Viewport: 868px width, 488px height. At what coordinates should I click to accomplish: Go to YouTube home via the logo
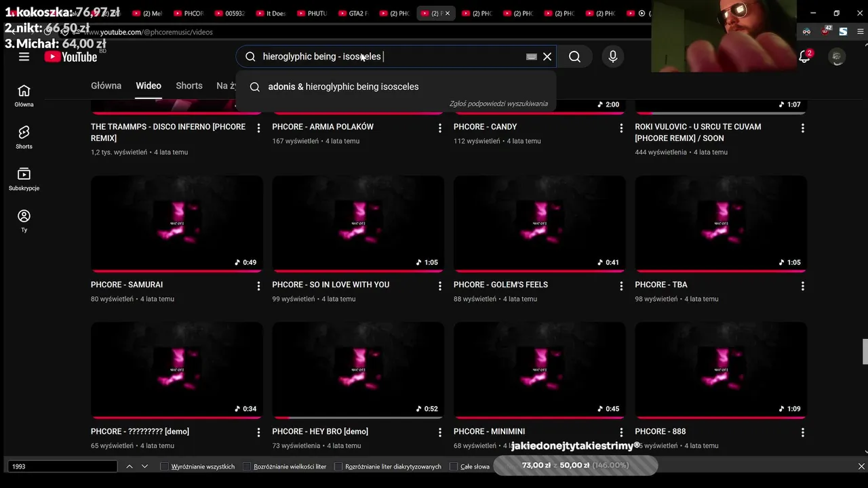coord(71,57)
